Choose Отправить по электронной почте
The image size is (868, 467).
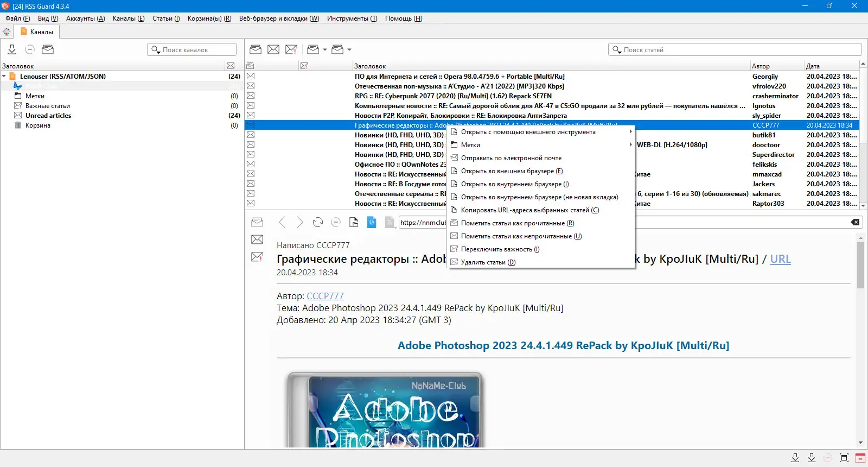coord(540,158)
